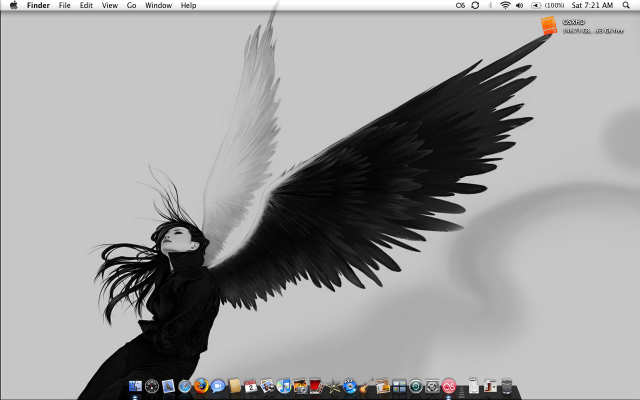Open the Documents stack in Dock
The image size is (640, 400).
[x=473, y=386]
